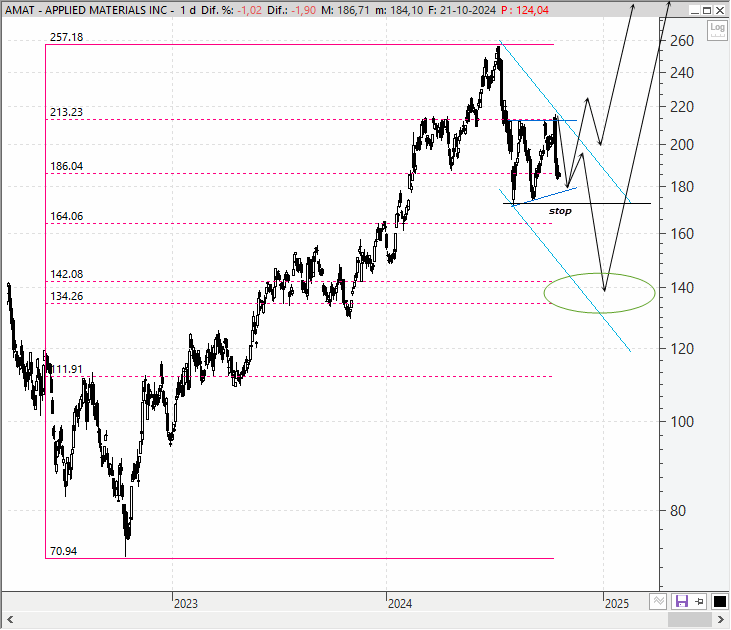Screen dimensions: 731x630
Task: Click the 180 price axis label
Action: 682,187
